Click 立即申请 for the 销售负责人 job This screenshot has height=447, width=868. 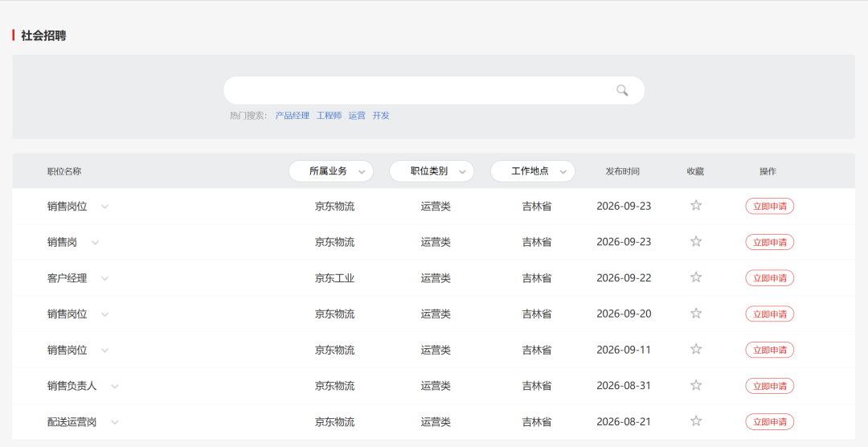[769, 386]
